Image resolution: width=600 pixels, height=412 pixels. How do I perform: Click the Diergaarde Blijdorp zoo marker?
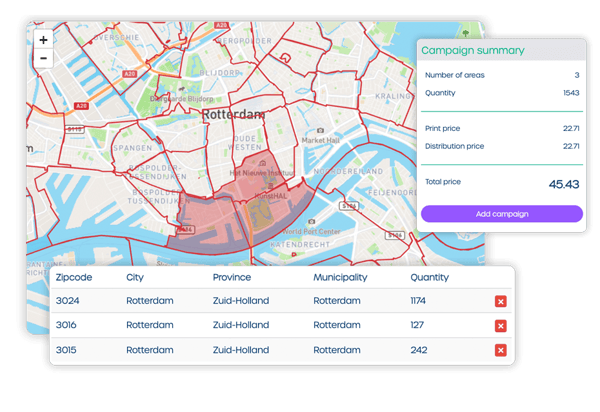tap(181, 89)
